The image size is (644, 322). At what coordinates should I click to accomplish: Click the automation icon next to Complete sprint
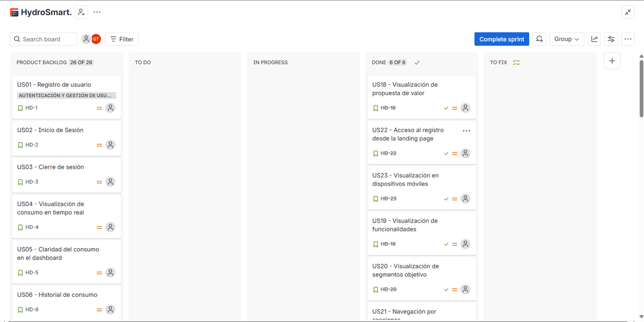539,39
